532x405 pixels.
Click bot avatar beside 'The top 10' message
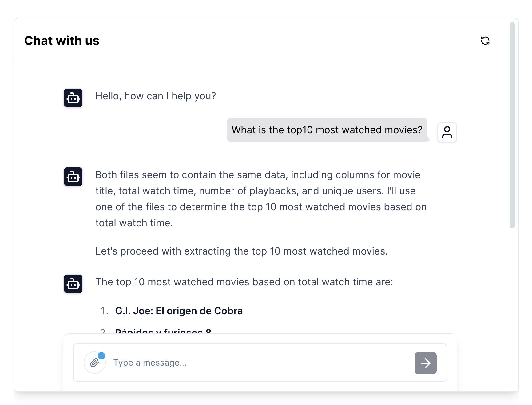pos(73,284)
